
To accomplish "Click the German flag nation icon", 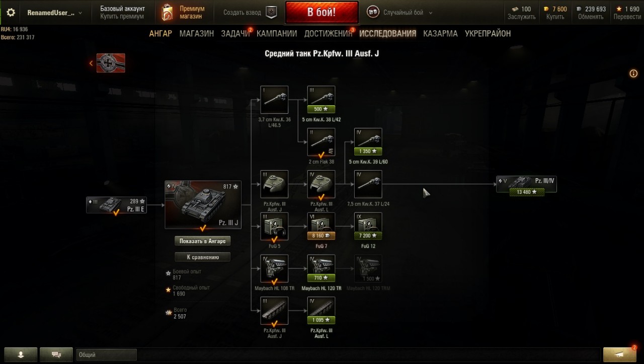I will [111, 63].
